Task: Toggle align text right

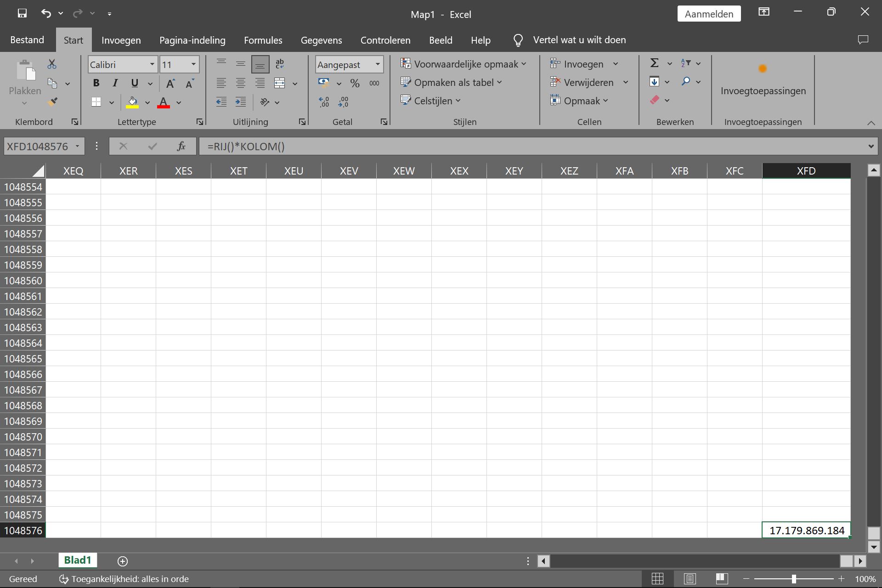Action: click(x=260, y=83)
